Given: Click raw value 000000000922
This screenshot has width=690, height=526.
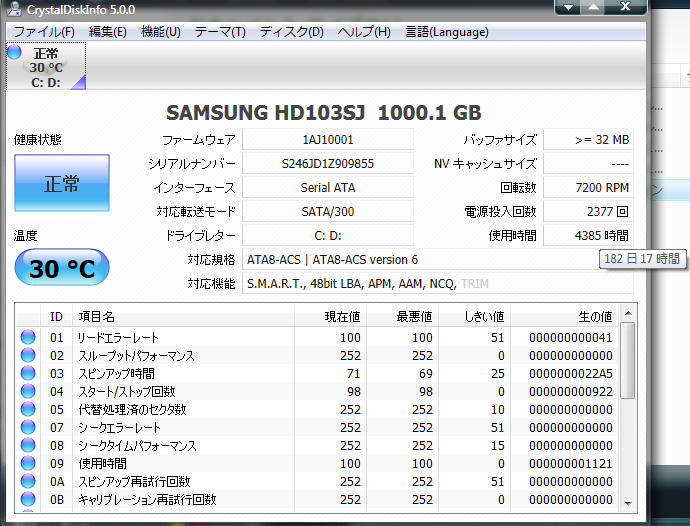Looking at the screenshot, I should coord(570,392).
